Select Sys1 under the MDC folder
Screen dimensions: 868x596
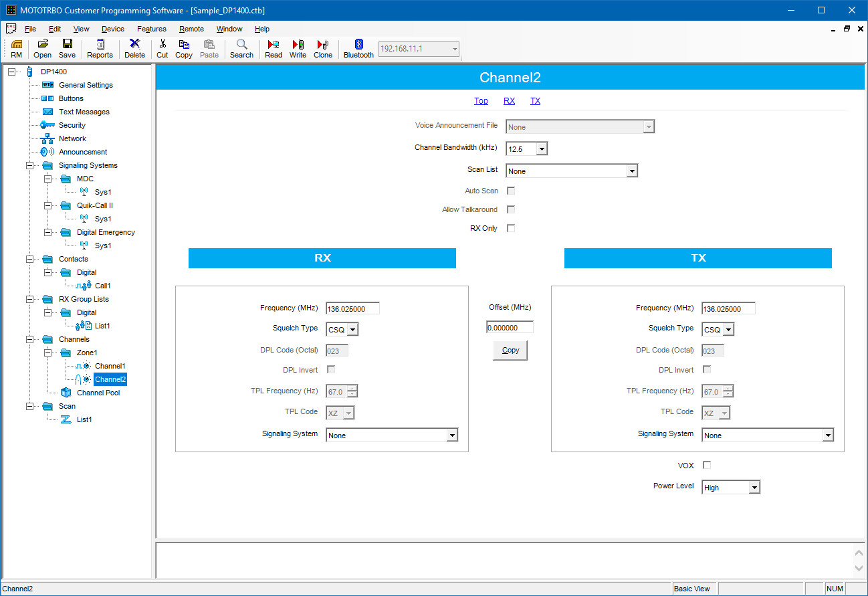click(103, 192)
